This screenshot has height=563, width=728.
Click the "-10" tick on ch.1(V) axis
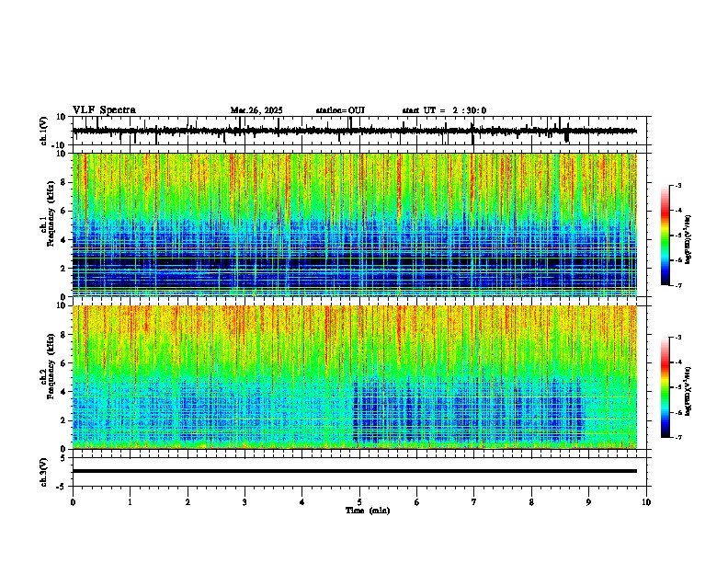pos(60,145)
